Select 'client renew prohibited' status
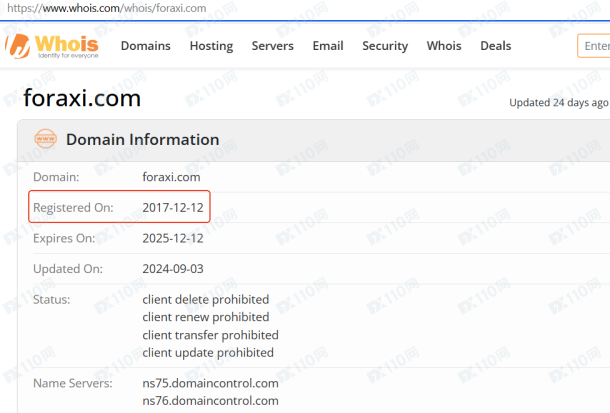This screenshot has width=610, height=413. (x=205, y=317)
